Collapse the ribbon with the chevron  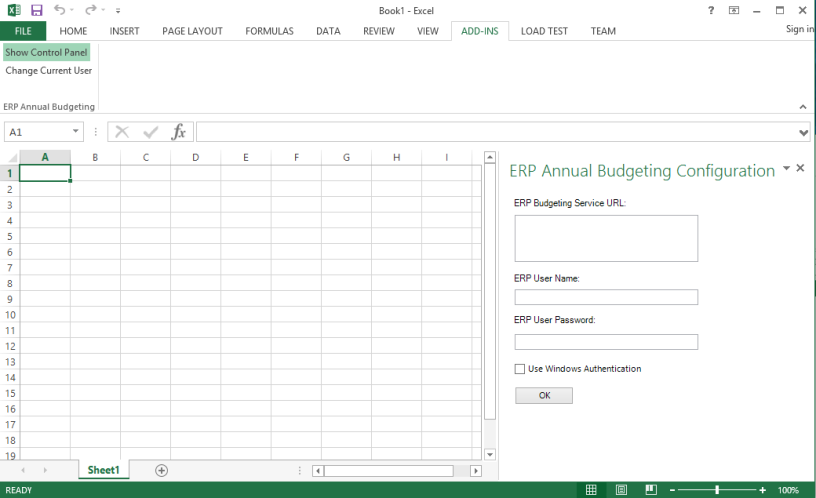pos(802,106)
